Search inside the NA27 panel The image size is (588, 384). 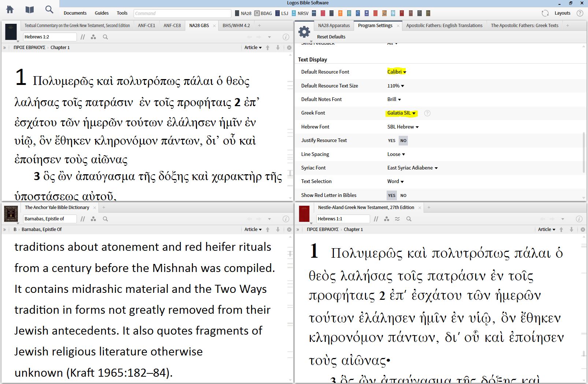point(409,219)
